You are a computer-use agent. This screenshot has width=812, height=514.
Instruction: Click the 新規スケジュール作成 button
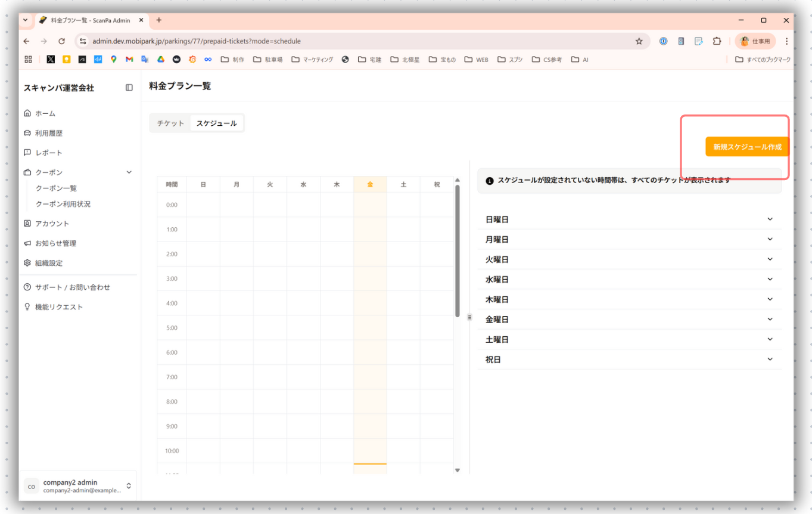pos(747,147)
